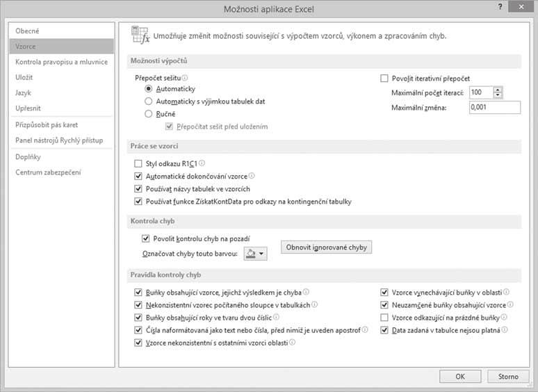Click Obnovit ignorované chyby button
This screenshot has width=538, height=392.
(326, 247)
